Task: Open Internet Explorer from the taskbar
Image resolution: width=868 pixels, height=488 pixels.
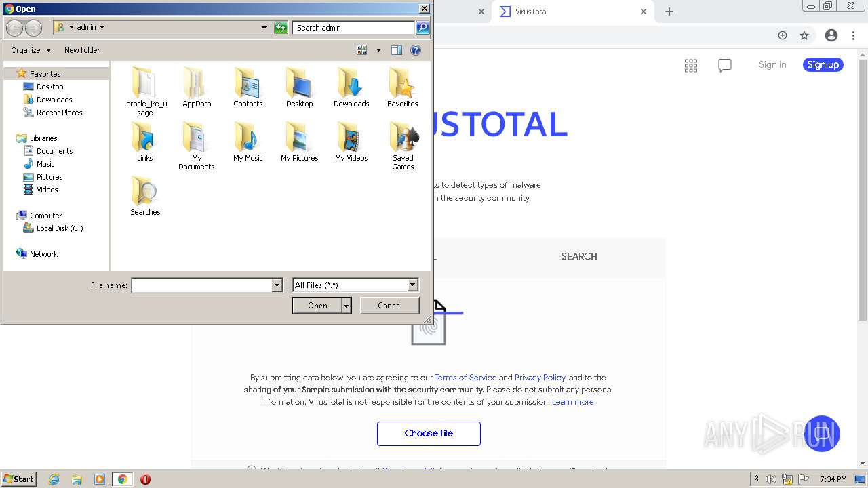Action: (54, 479)
